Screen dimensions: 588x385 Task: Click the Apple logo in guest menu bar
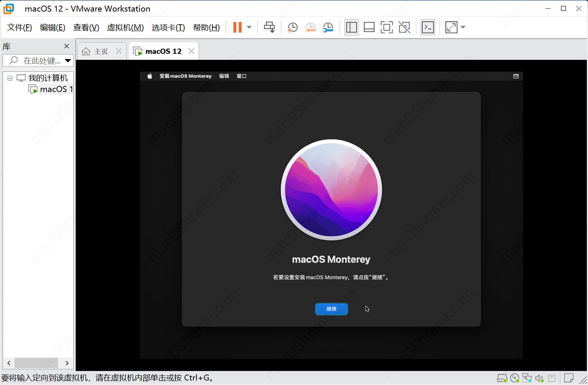(x=150, y=76)
